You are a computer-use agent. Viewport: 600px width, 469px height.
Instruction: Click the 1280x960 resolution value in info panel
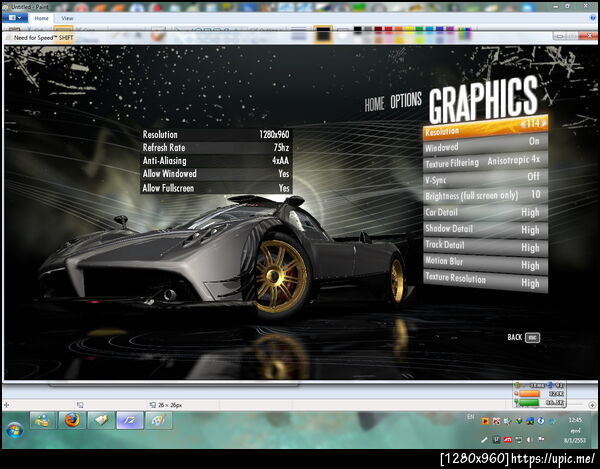click(x=274, y=134)
